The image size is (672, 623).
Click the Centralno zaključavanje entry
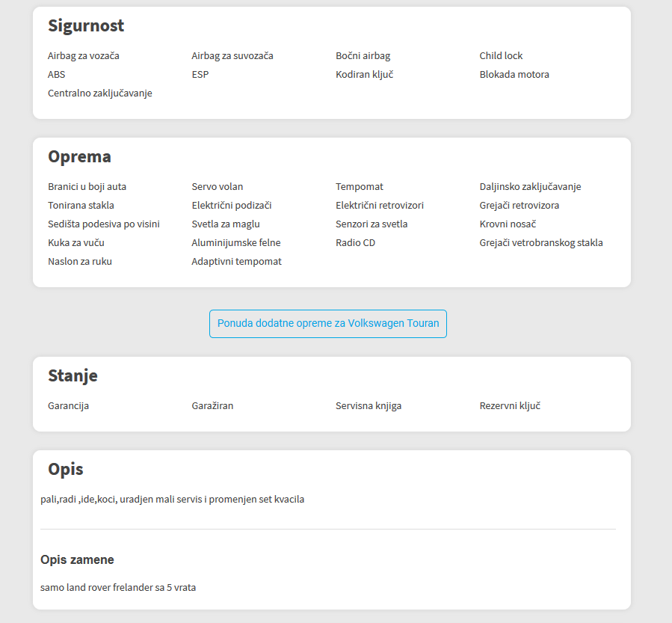(x=100, y=93)
